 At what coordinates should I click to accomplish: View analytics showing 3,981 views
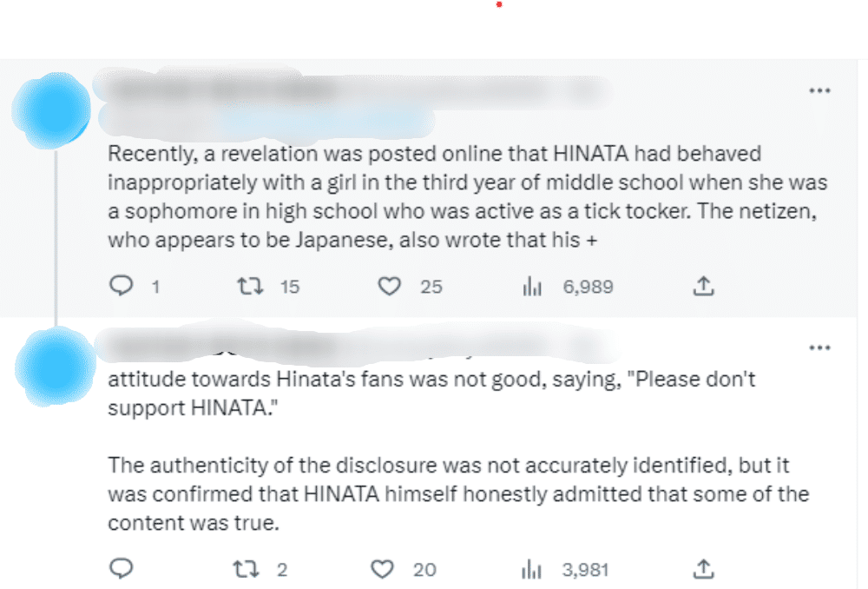tap(531, 569)
